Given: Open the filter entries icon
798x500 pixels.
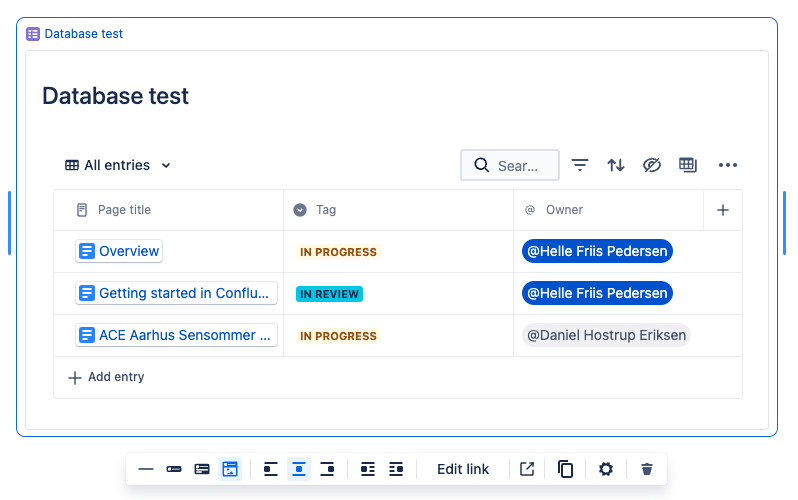Looking at the screenshot, I should pyautogui.click(x=580, y=165).
